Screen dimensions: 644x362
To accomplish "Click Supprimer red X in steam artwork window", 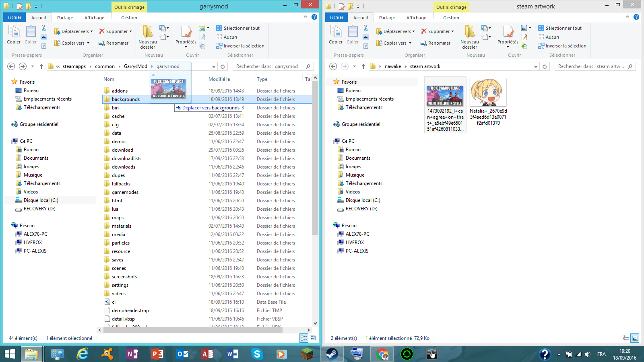I will coord(424,31).
